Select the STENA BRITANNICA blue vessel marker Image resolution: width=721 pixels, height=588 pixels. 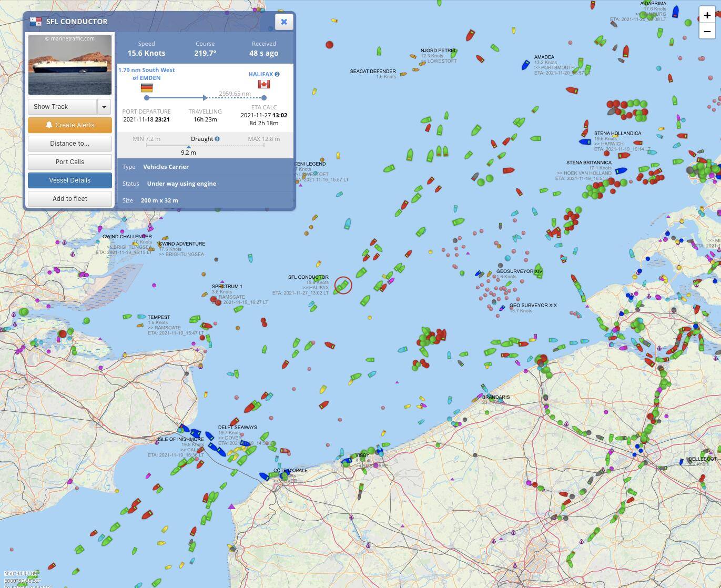tap(621, 170)
